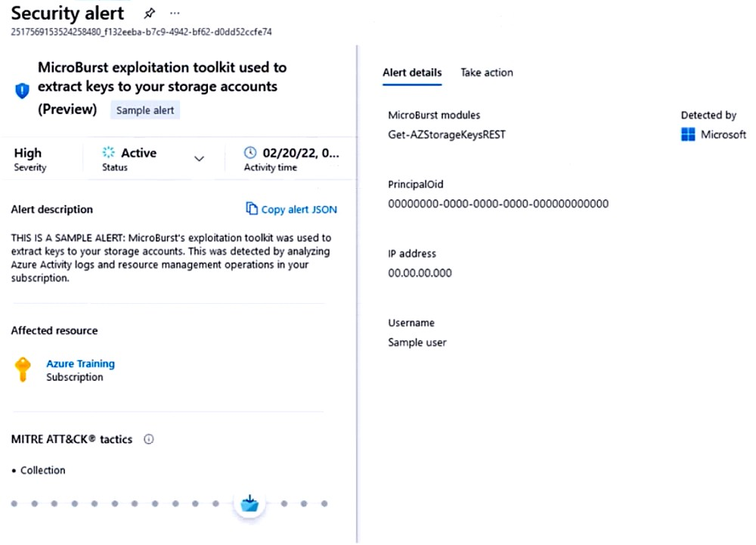Click the MITRE ATT&CK info icon

click(x=148, y=439)
